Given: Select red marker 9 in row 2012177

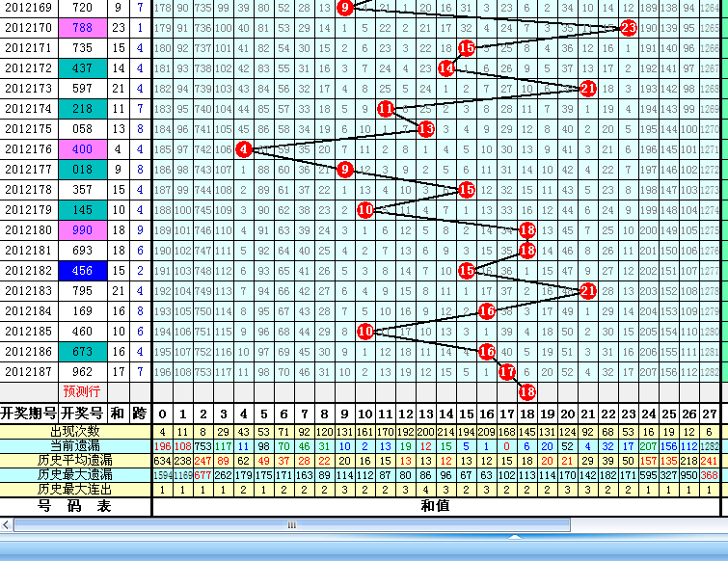Looking at the screenshot, I should (345, 170).
